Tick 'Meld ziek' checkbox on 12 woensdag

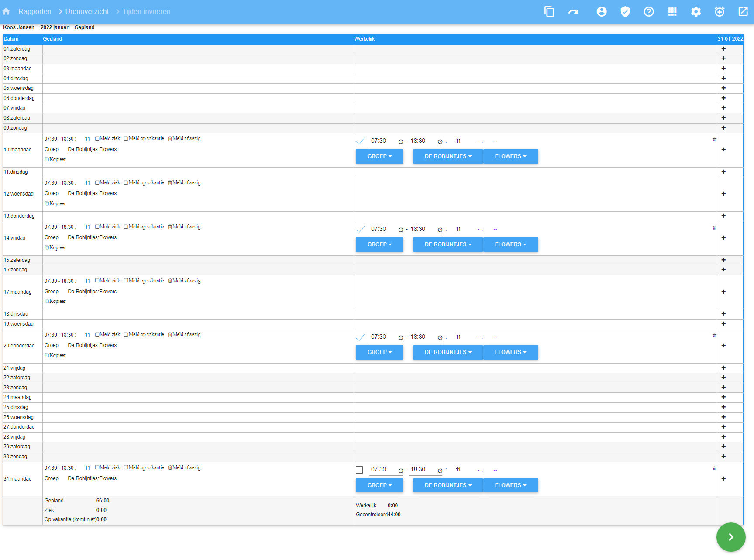pos(97,182)
